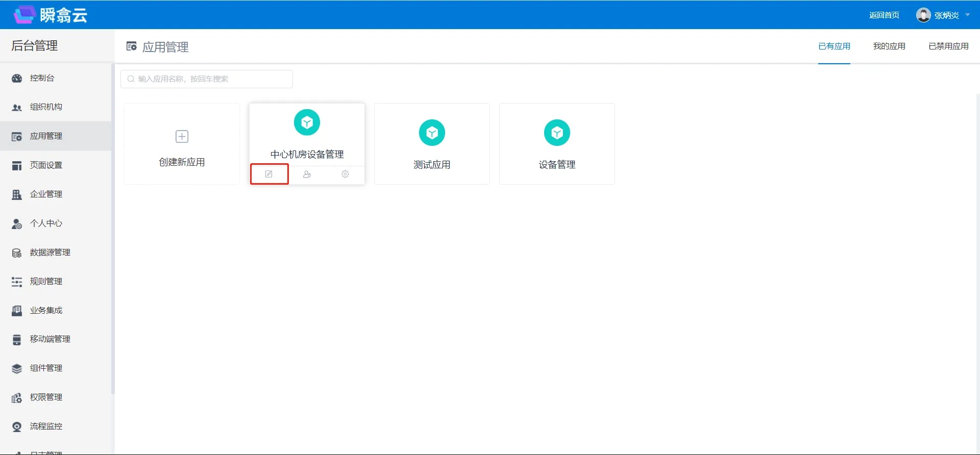
Task: Open the 设备管理 application cube icon
Action: pos(557,133)
